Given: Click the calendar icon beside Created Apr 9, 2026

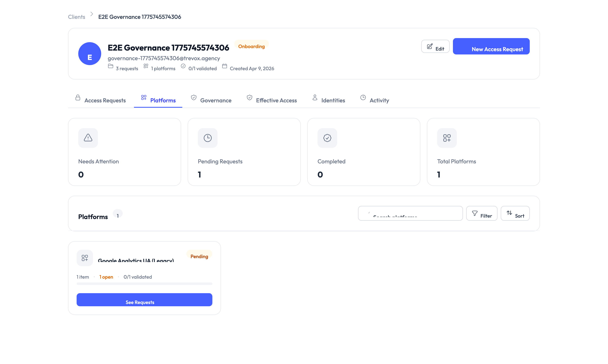Looking at the screenshot, I should [224, 66].
